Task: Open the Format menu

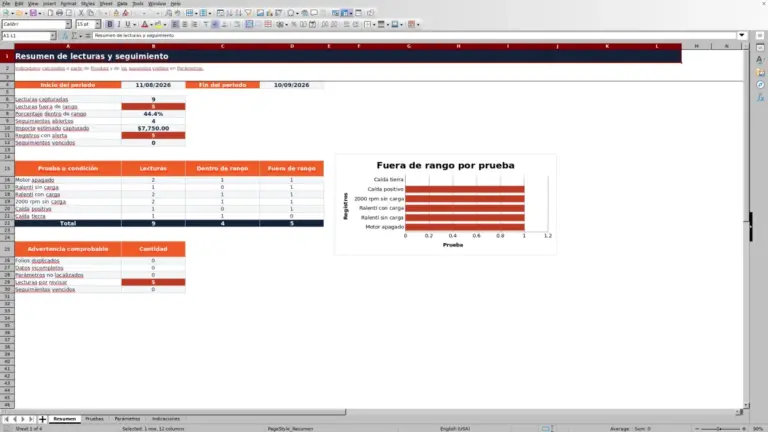Action: point(68,3)
